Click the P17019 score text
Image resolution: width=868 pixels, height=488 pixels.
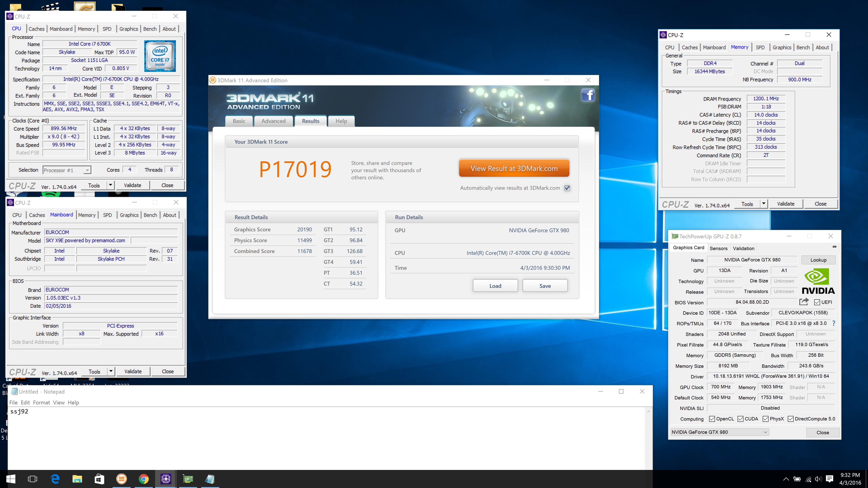pos(295,169)
